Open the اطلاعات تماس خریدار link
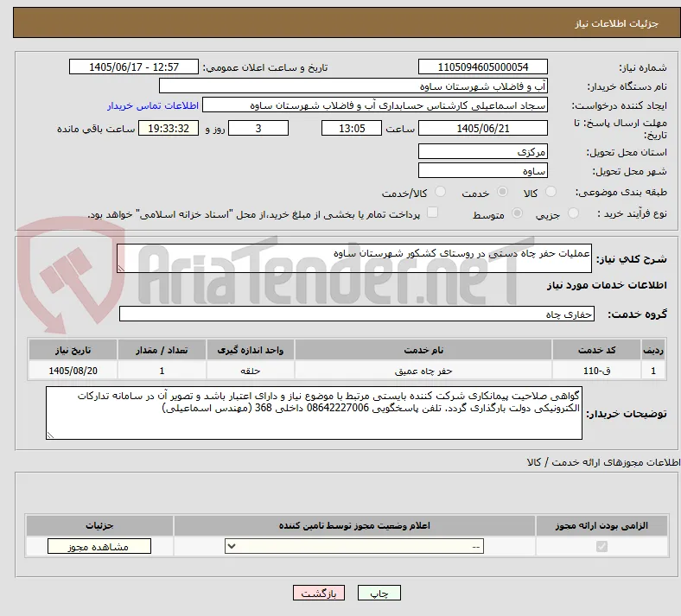Viewport: 681px width, 616px height. [153, 105]
